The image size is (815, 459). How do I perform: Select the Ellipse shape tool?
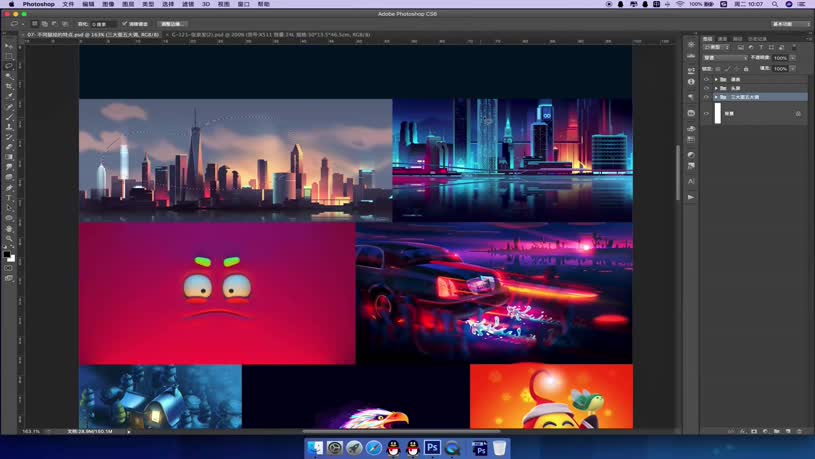[x=9, y=218]
